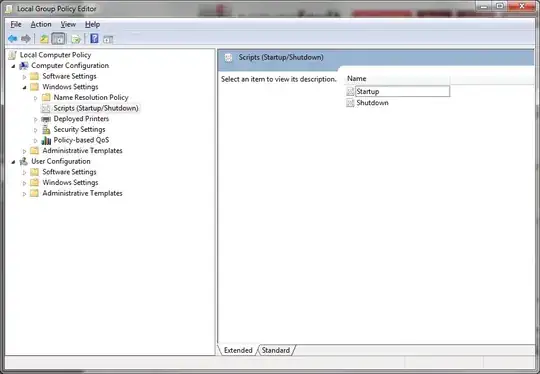The height and width of the screenshot is (374, 540).
Task: Click the Export List toolbar icon
Action: [x=76, y=39]
